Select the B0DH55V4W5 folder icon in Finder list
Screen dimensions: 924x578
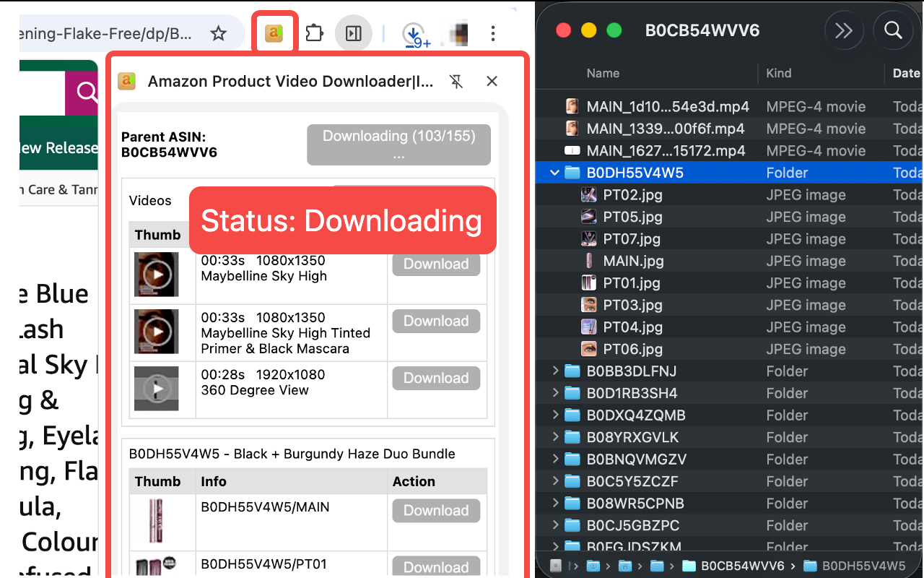572,173
